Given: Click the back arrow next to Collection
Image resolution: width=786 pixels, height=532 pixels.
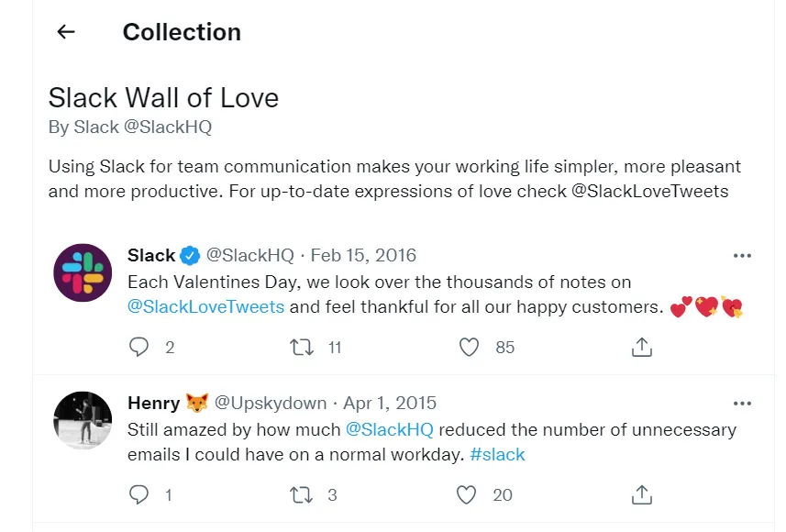Looking at the screenshot, I should click(x=65, y=32).
